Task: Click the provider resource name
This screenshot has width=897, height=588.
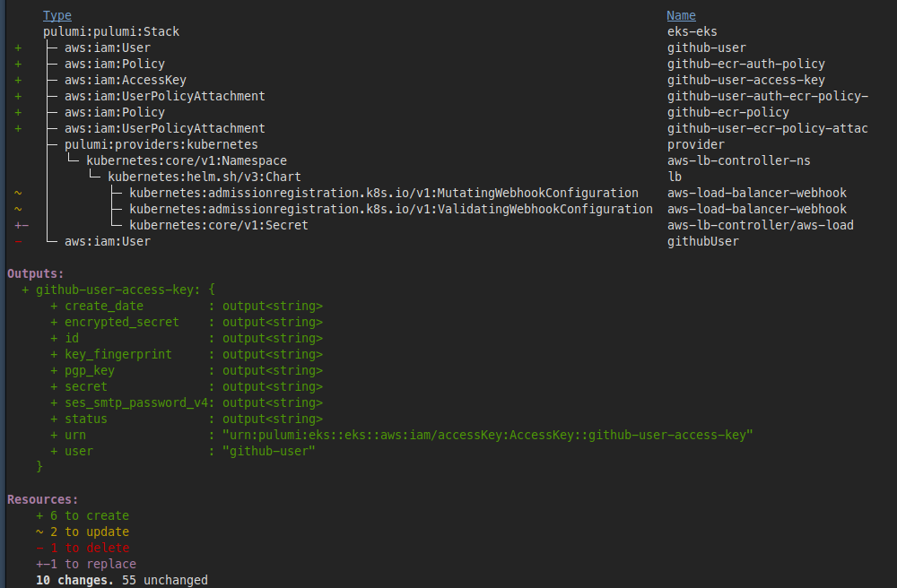Action: coord(696,144)
